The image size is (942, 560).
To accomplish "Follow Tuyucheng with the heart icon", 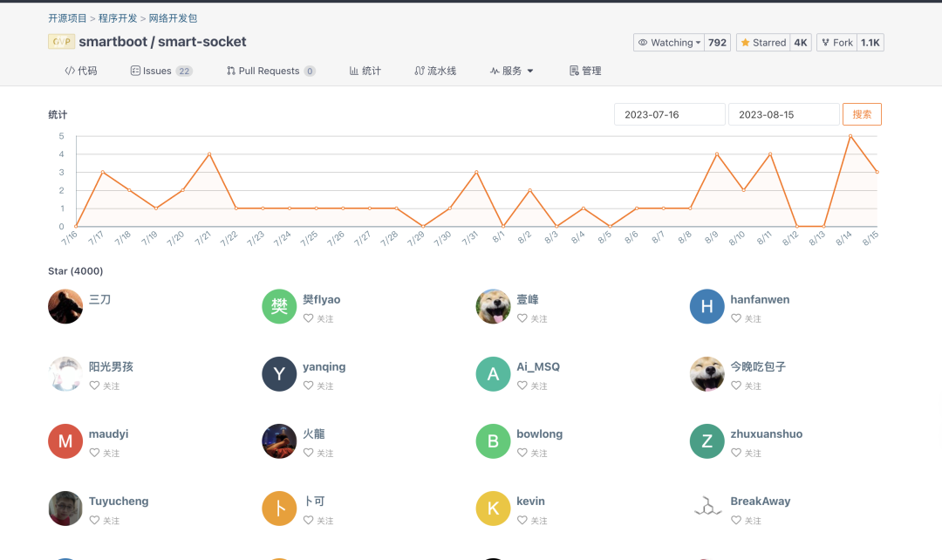I will [x=94, y=521].
